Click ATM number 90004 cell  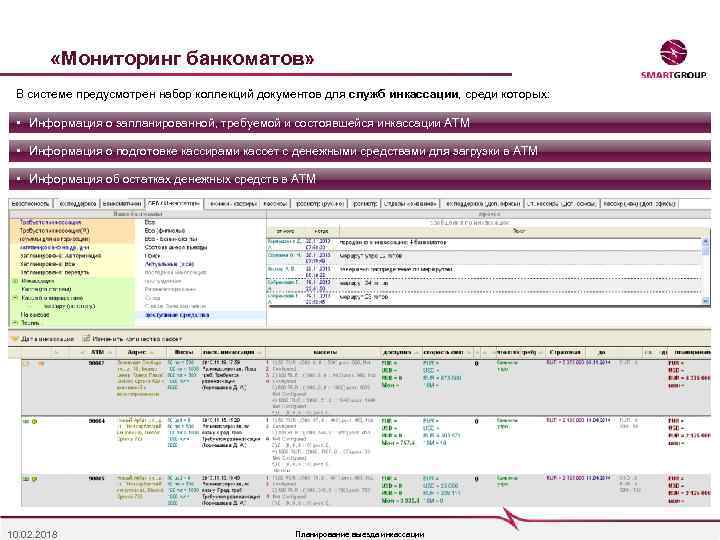coord(96,421)
